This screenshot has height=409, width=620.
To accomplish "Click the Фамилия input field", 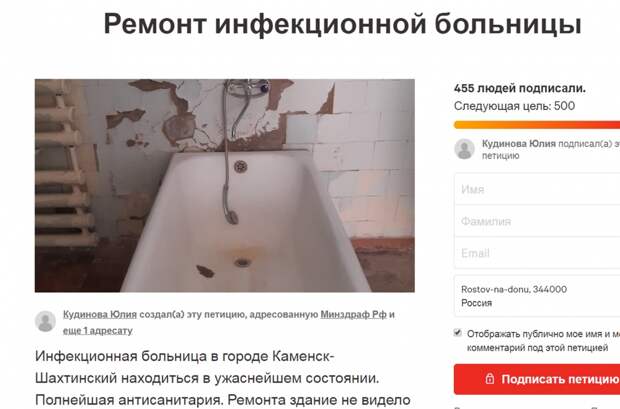I will pos(537,221).
